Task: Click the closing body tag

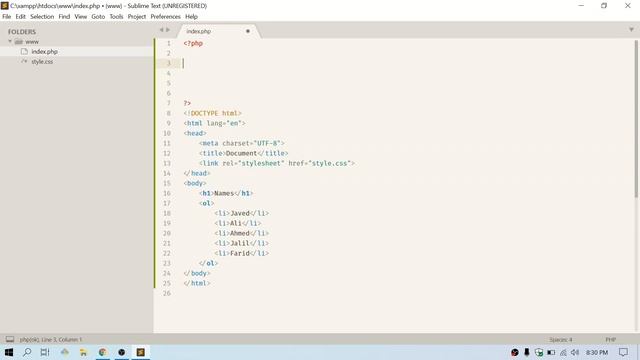Action: [x=197, y=273]
